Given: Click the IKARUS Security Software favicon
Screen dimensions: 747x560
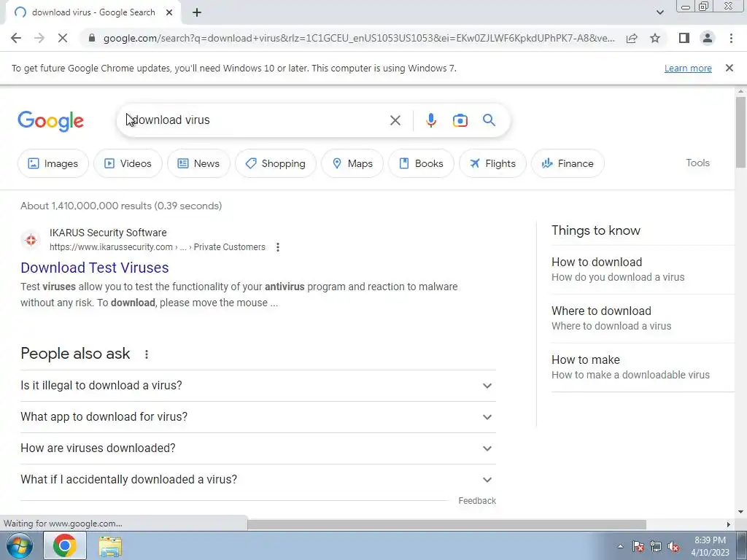Looking at the screenshot, I should pos(31,240).
